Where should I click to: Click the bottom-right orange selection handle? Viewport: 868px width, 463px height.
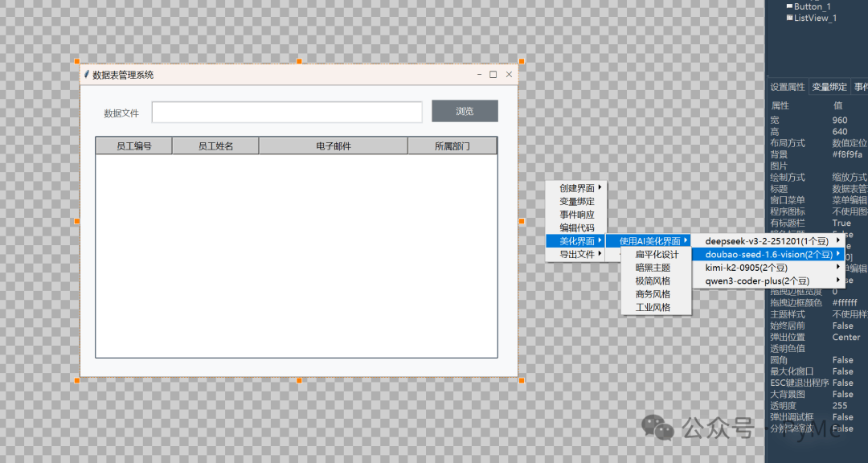point(522,380)
